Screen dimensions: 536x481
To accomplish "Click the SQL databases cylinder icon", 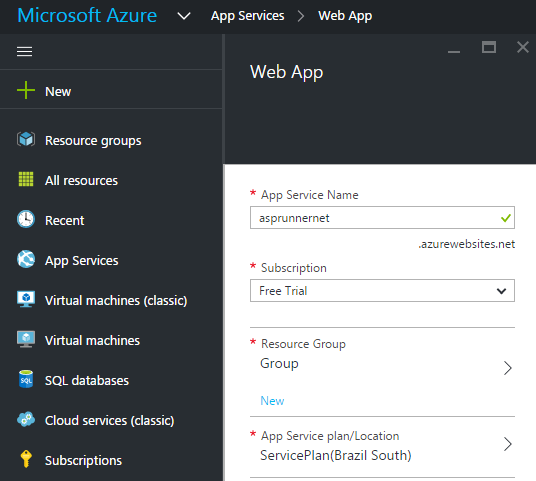I will tap(26, 379).
